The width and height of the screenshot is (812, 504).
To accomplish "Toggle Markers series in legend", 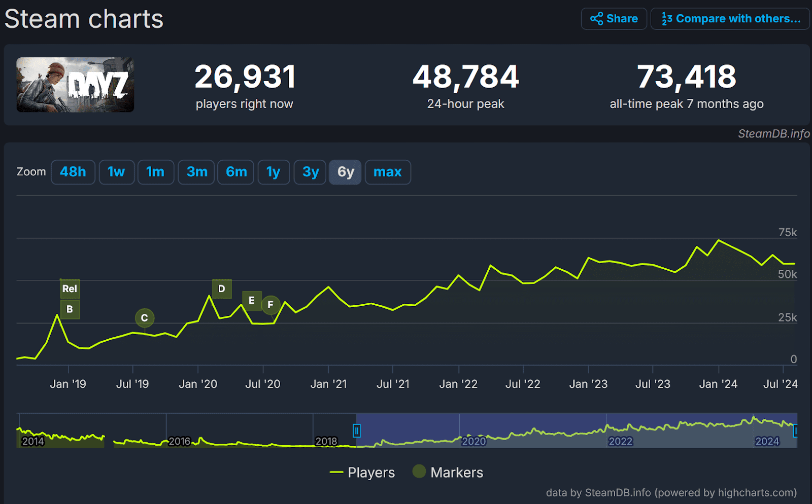I will click(x=448, y=473).
